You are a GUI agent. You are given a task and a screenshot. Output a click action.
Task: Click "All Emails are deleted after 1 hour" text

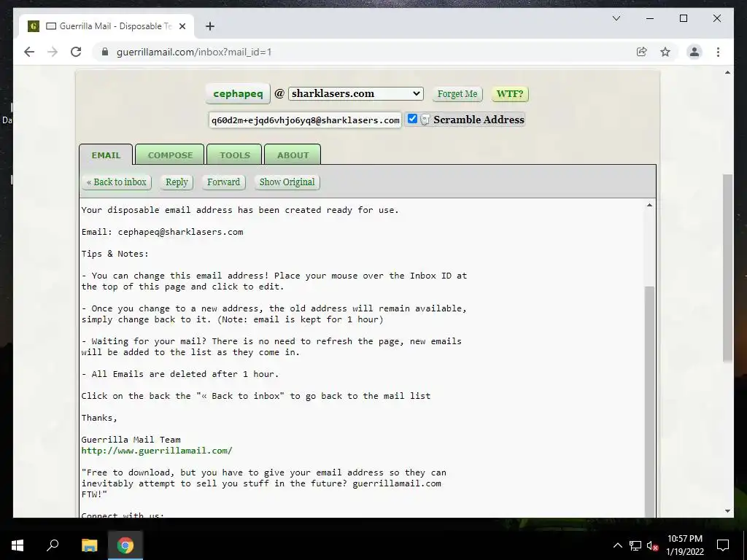(185, 374)
